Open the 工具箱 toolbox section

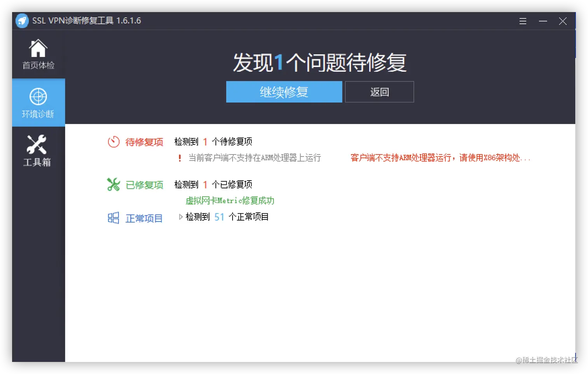click(37, 151)
